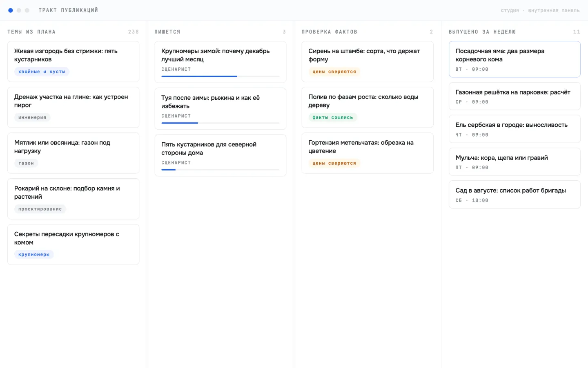Click 'студия · внутренняя панель' label
Image resolution: width=588 pixels, height=368 pixels.
click(x=540, y=10)
